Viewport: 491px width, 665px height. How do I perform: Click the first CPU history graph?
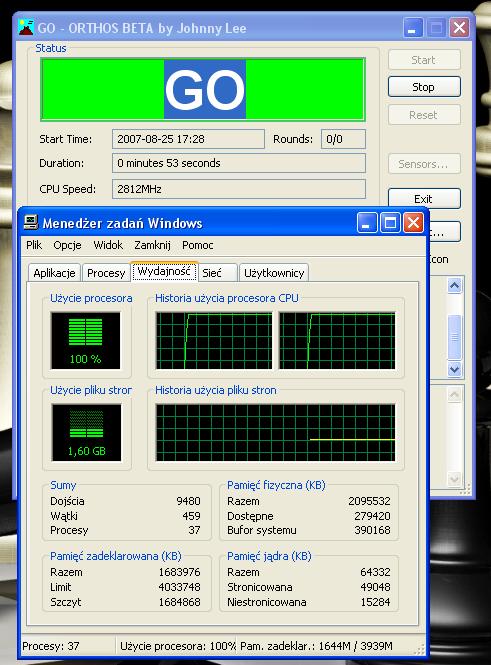(214, 341)
